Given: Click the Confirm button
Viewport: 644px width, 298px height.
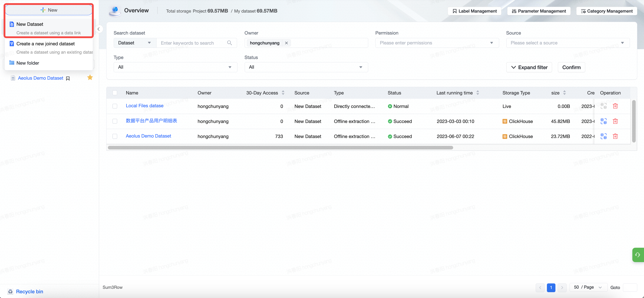Looking at the screenshot, I should pos(571,67).
